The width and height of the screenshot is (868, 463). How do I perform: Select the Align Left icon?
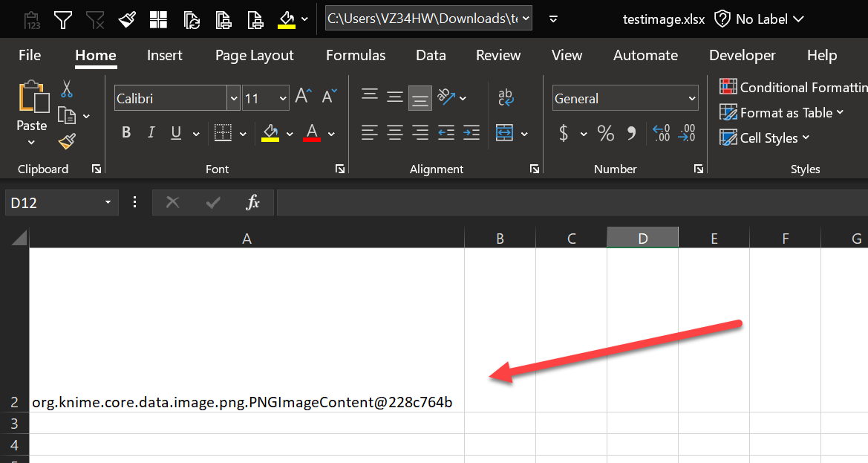(x=369, y=134)
